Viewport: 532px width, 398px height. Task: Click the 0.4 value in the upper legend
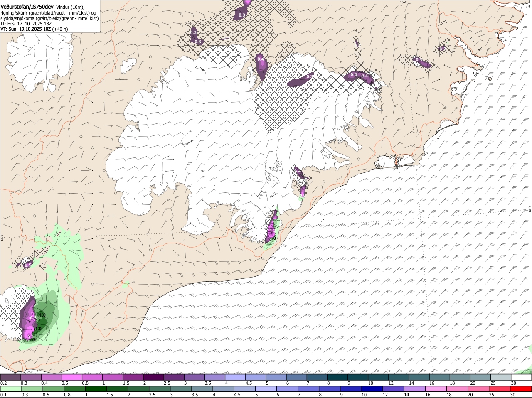[44, 383]
